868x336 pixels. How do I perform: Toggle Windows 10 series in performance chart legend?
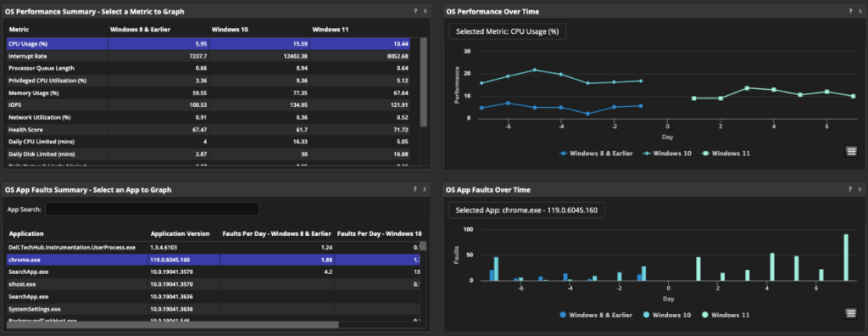point(667,153)
